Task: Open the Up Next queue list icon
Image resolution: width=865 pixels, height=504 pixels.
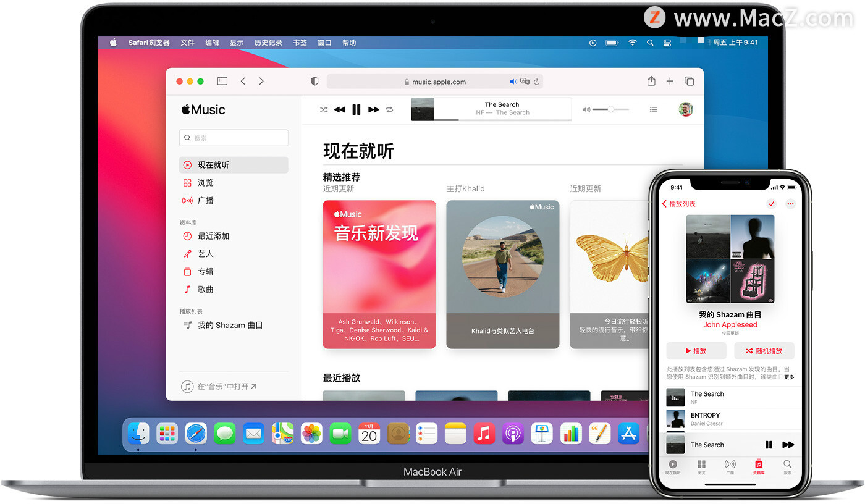Action: coord(654,110)
